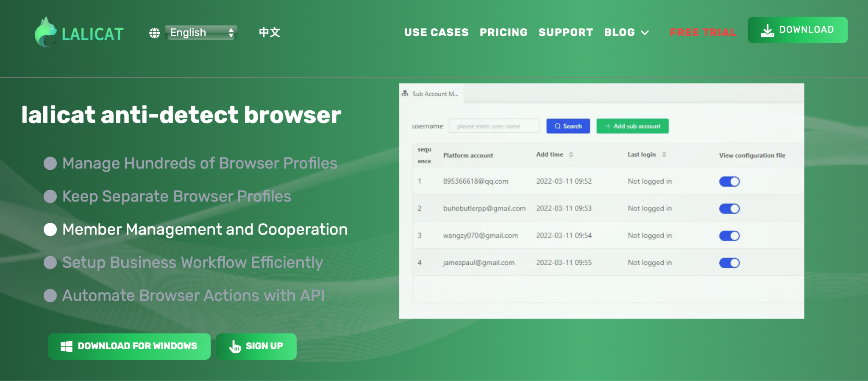Sort by Last login column arrows
Screen dimensions: 868x381
(x=664, y=154)
